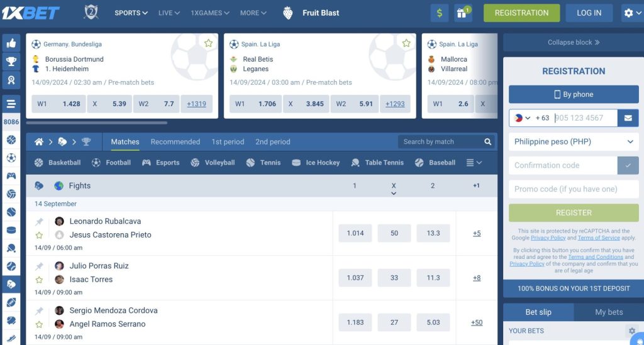This screenshot has height=345, width=644.
Task: Open the gift bonuses icon
Action: 463,13
